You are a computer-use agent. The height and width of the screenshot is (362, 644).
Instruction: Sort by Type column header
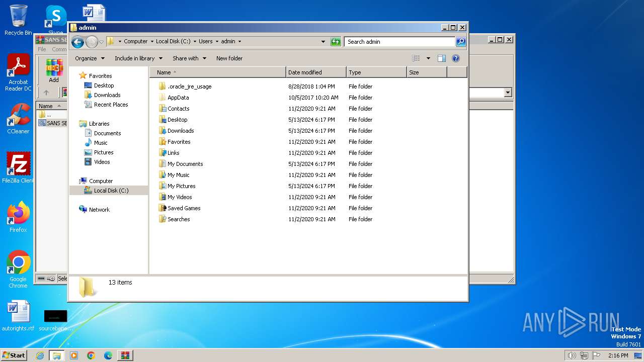376,72
